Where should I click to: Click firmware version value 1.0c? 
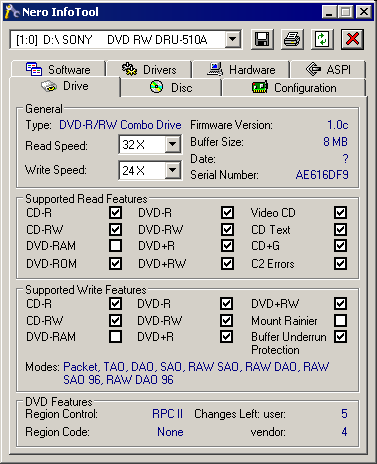338,125
